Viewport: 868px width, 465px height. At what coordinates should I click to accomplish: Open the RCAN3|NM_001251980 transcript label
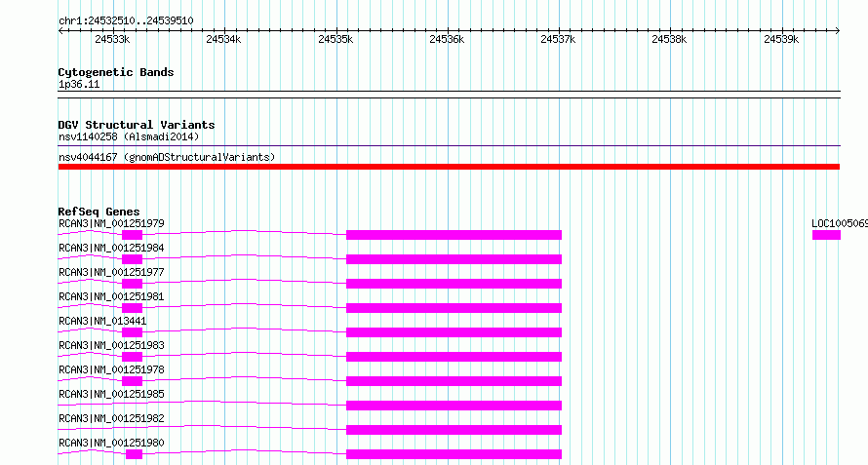tap(111, 443)
